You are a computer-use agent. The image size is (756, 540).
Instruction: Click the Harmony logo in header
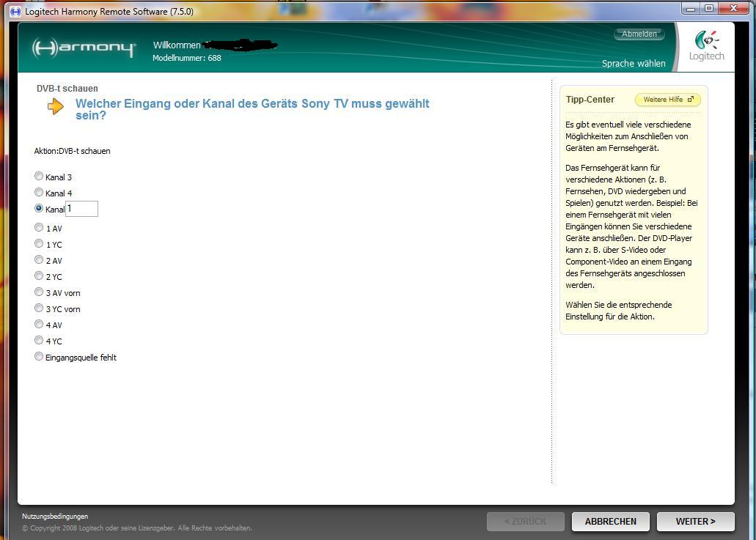(84, 48)
